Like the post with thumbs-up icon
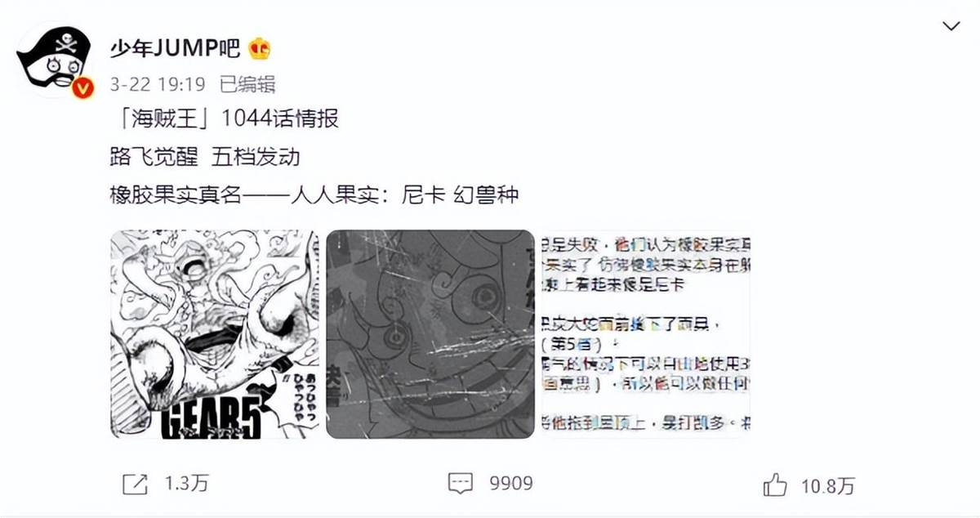This screenshot has height=518, width=980. (x=775, y=485)
